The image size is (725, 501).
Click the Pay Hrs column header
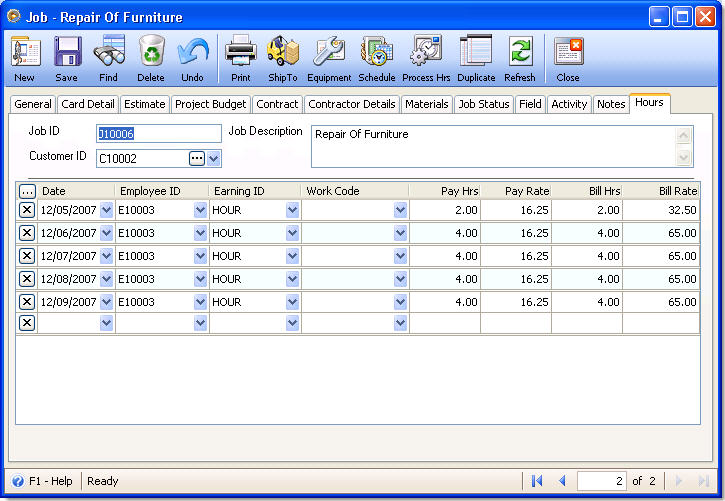pyautogui.click(x=444, y=191)
